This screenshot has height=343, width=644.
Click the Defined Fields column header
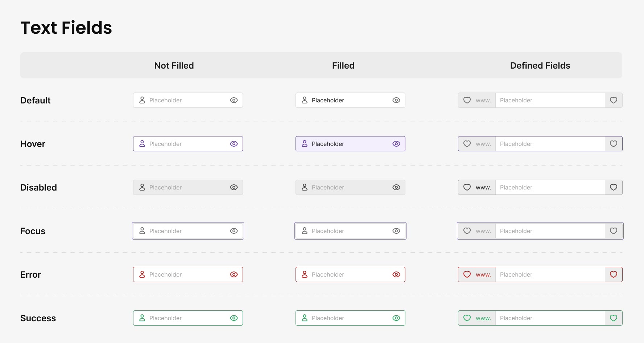540,65
